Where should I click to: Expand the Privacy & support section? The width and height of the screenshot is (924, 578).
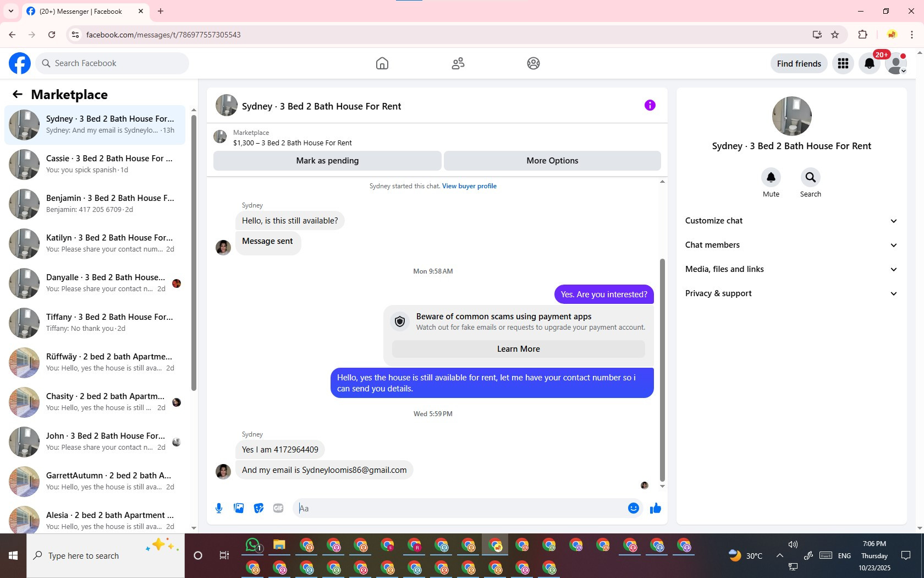791,293
